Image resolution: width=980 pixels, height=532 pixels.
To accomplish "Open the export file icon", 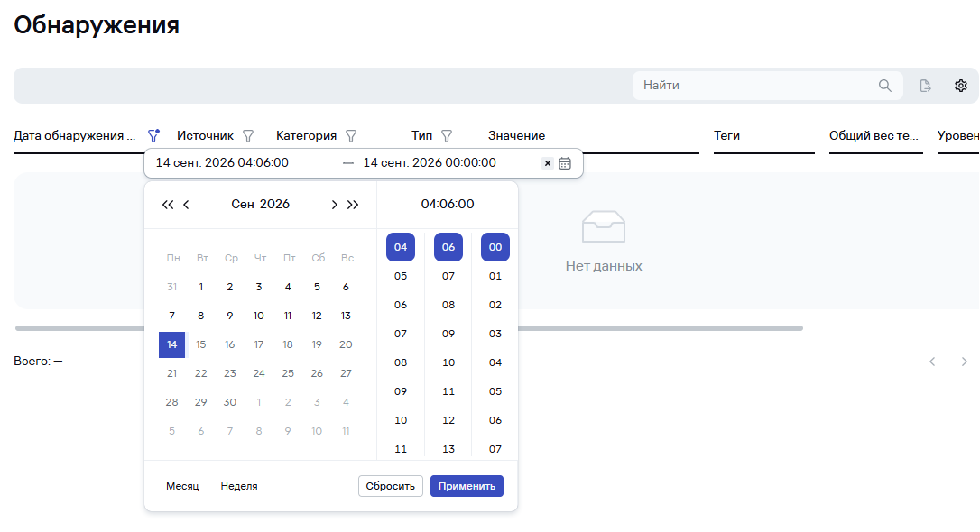I will click(x=926, y=86).
